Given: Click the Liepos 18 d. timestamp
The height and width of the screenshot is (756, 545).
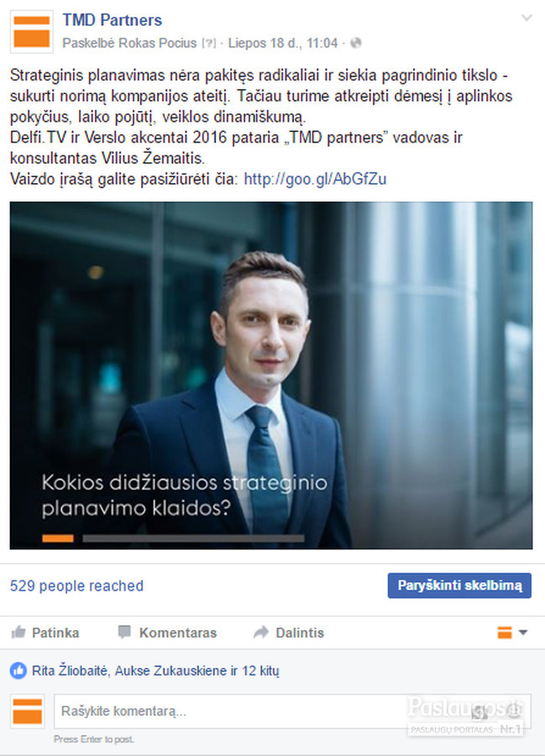Looking at the screenshot, I should pos(283,44).
